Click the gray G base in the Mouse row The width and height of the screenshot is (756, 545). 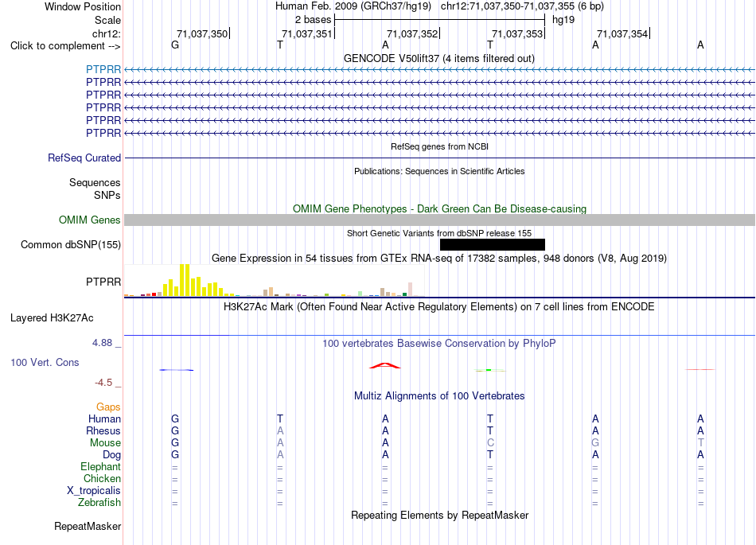[x=595, y=443]
